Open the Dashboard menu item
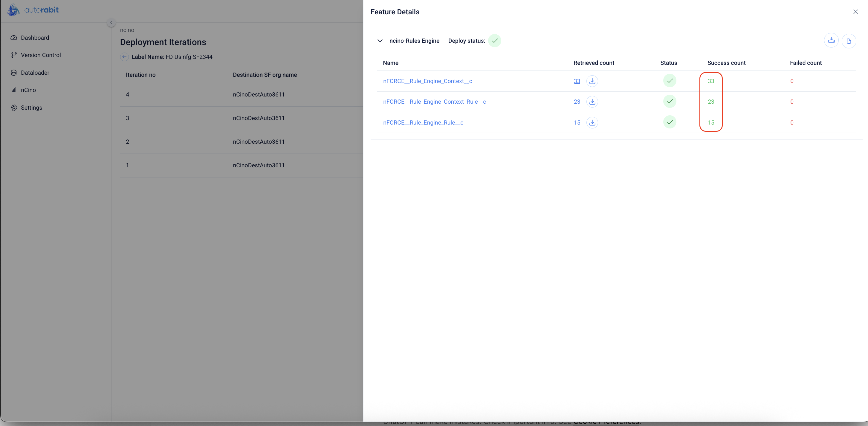The image size is (868, 426). pos(35,38)
